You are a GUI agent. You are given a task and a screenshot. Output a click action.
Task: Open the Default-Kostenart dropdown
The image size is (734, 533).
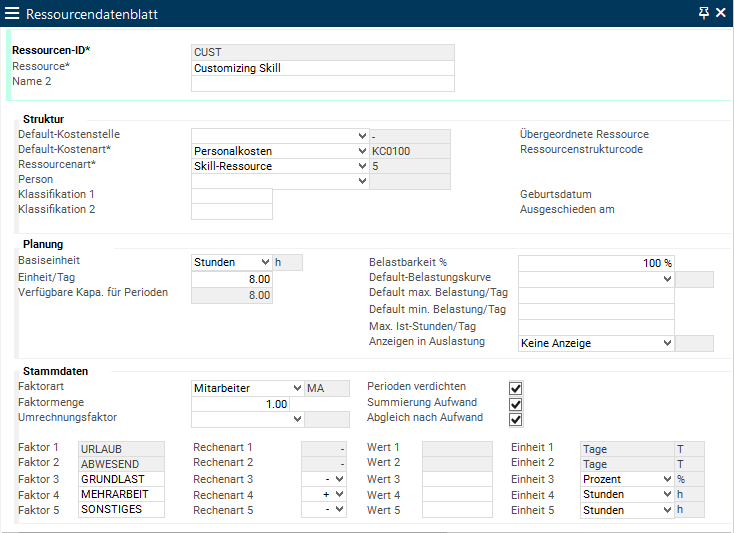click(361, 151)
